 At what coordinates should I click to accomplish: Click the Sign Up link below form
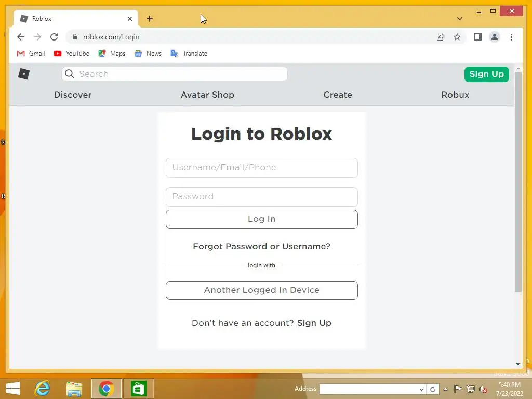tap(314, 323)
